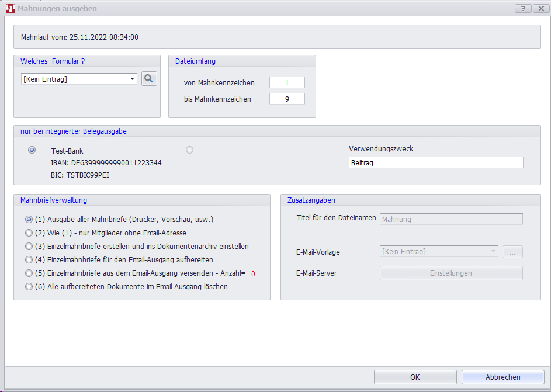Select option (1) Ausgabe aller Mahnbriefe
The width and height of the screenshot is (551, 392).
point(29,220)
